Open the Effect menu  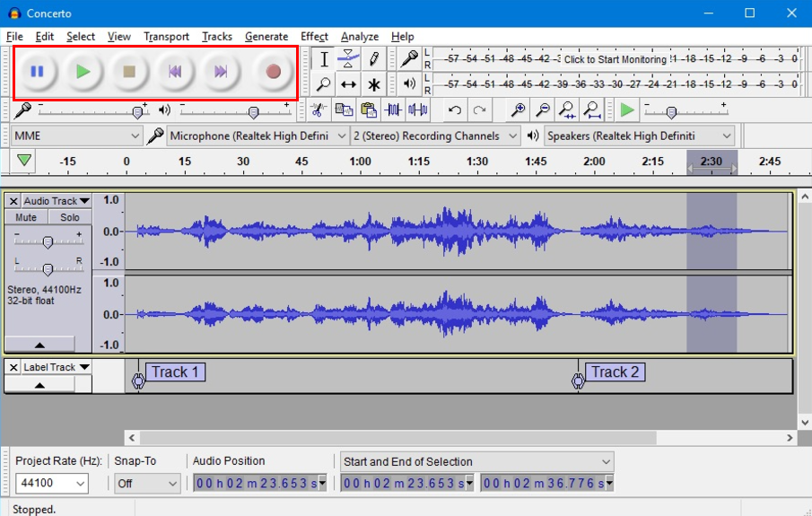(x=314, y=36)
